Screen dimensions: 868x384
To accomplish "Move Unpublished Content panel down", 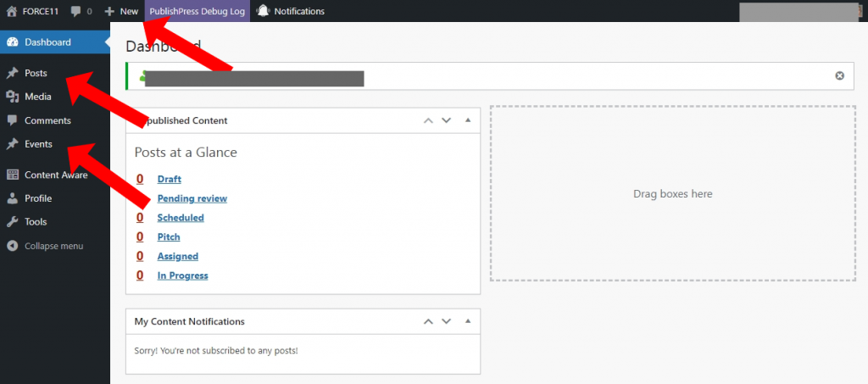I will (x=447, y=120).
